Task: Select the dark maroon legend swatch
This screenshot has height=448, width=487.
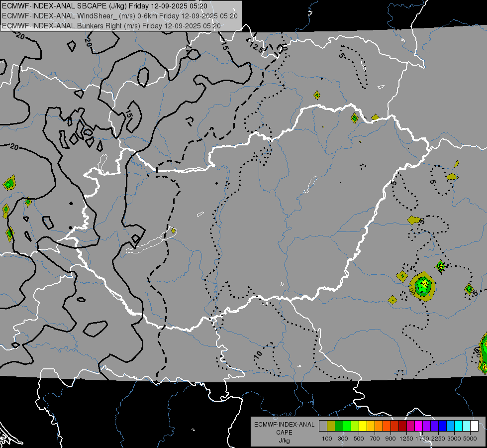Action: (403, 426)
